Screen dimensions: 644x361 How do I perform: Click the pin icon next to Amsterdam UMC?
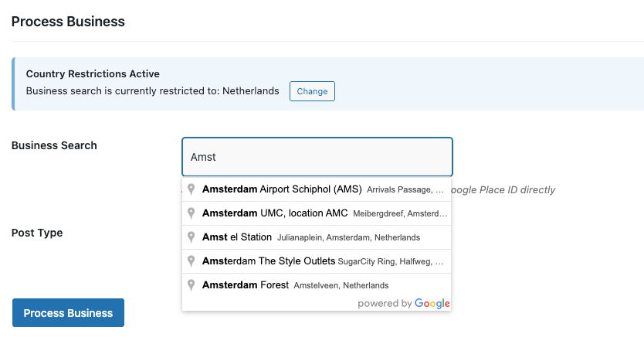coord(192,213)
